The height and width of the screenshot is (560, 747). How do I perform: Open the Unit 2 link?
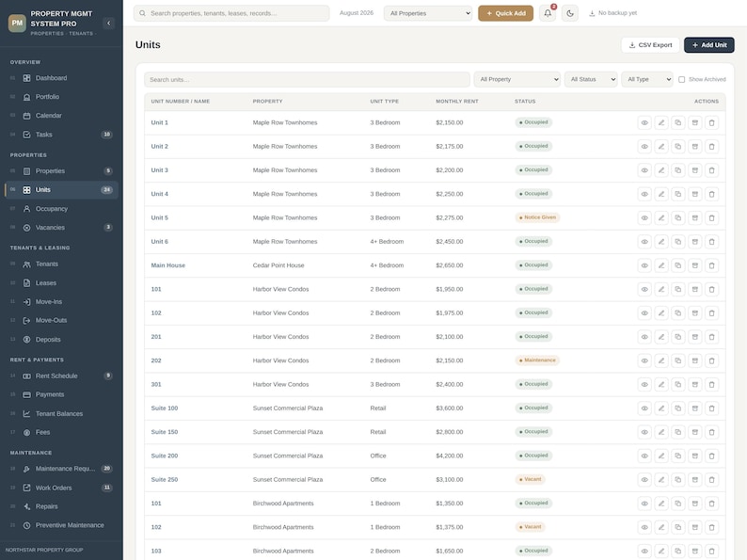160,146
